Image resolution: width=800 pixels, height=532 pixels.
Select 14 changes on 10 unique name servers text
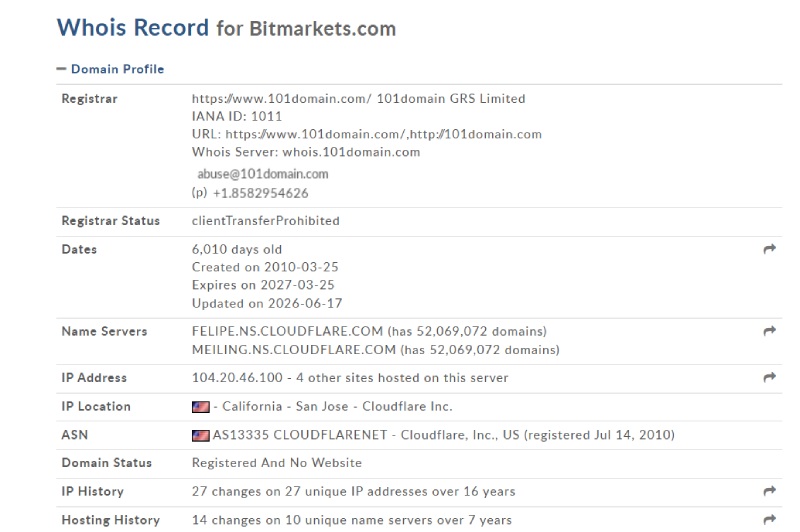[352, 520]
